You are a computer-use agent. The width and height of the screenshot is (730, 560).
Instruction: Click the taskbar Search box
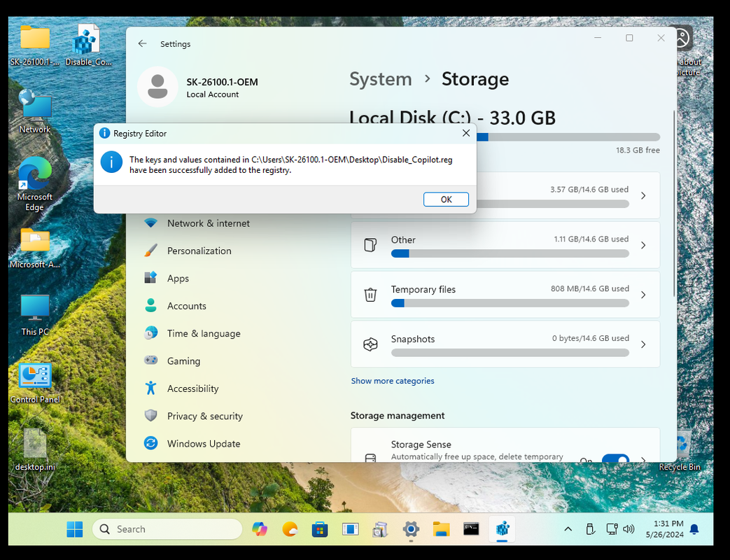tap(167, 528)
